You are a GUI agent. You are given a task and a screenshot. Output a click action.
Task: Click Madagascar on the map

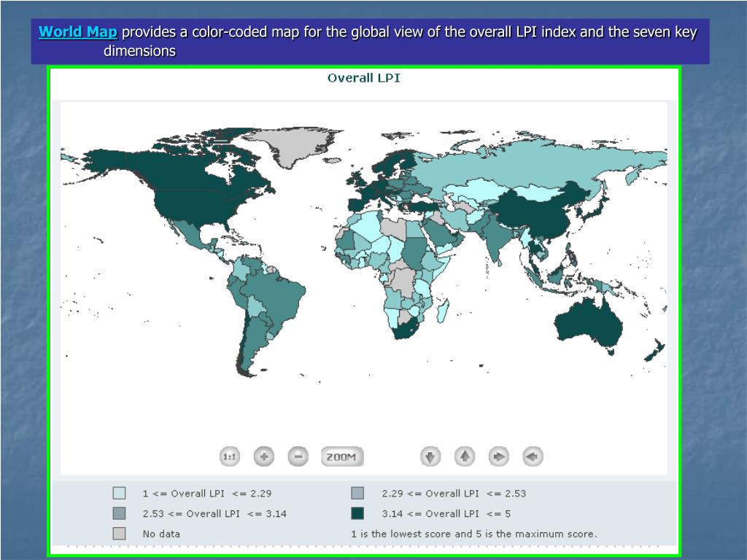pos(444,311)
